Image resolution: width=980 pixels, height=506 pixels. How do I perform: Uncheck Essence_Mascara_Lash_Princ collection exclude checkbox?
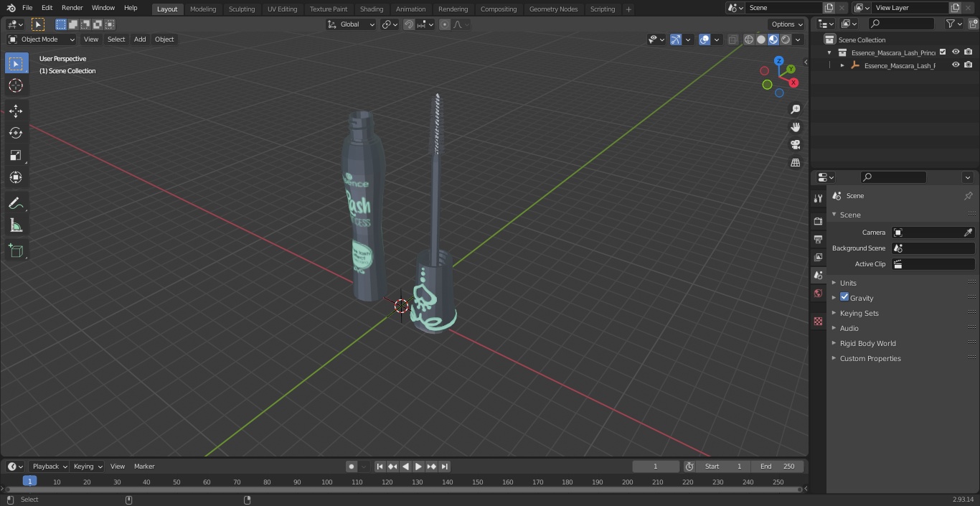click(943, 52)
